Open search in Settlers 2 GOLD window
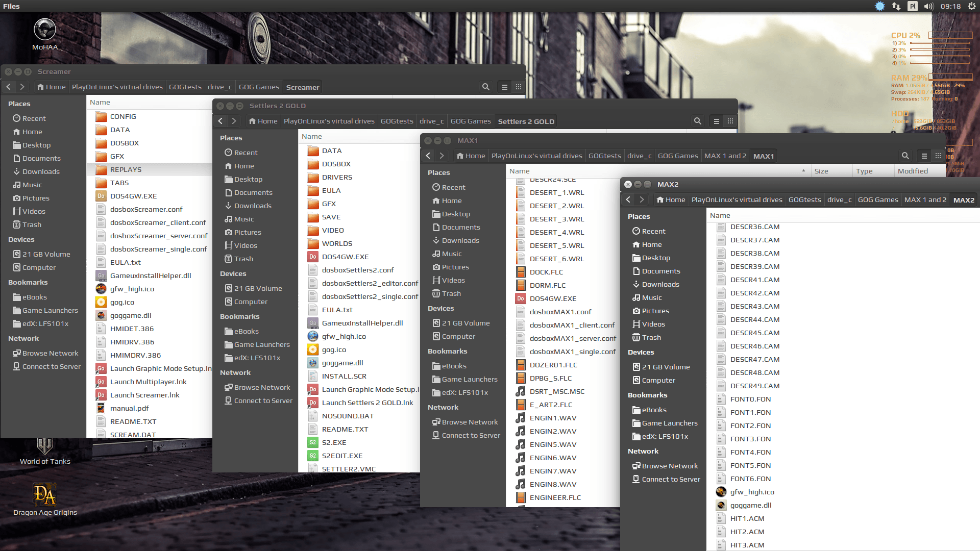 [x=698, y=121]
